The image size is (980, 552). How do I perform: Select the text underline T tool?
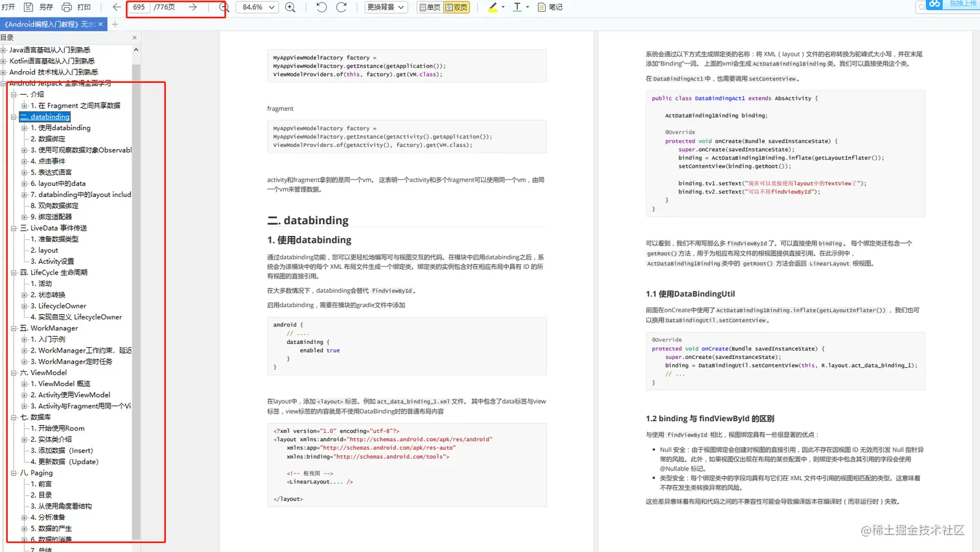point(517,7)
